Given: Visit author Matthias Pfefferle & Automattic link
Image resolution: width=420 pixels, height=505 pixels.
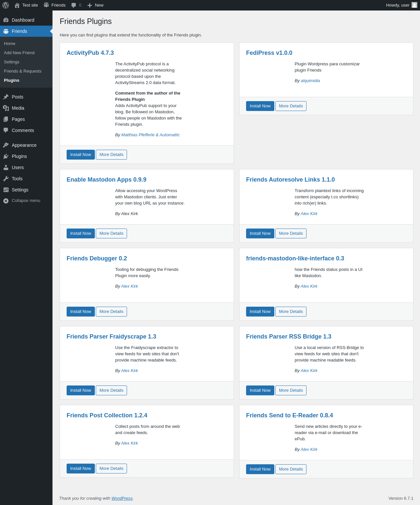Looking at the screenshot, I should (x=150, y=135).
